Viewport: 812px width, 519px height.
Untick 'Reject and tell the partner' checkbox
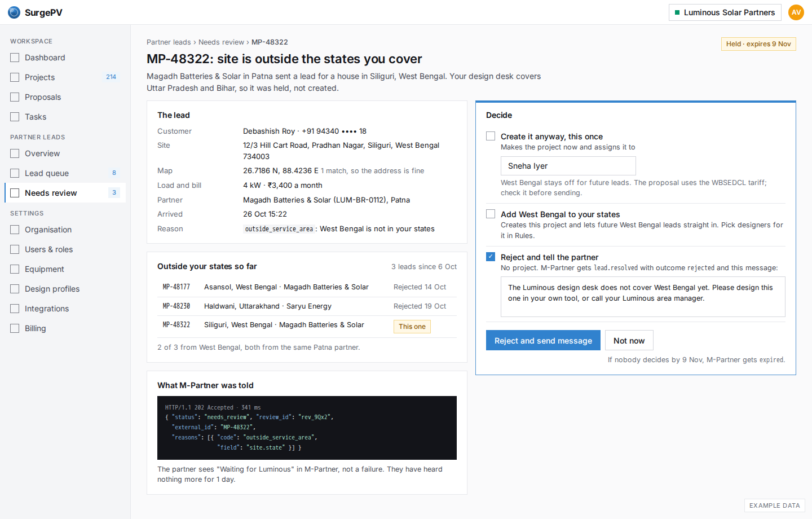tap(491, 257)
